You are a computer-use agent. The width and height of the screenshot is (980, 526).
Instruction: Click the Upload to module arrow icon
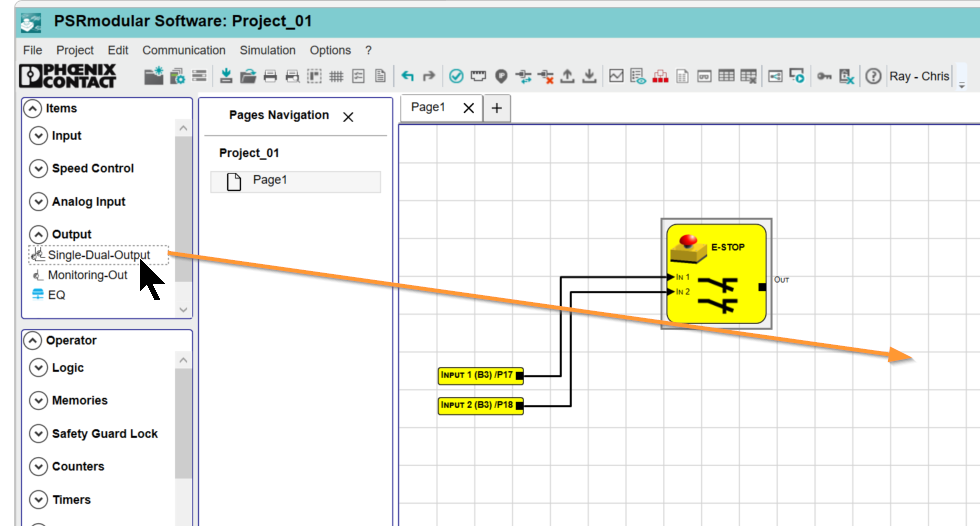tap(567, 76)
